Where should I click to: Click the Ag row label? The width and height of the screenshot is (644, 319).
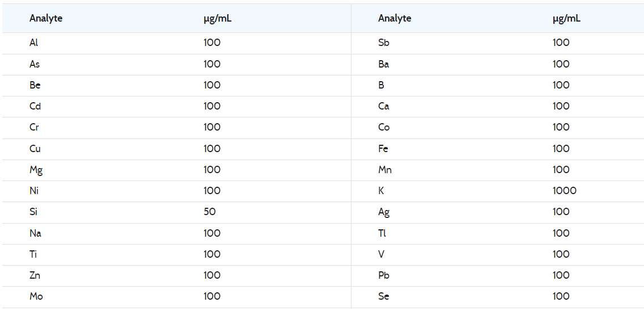(x=384, y=212)
